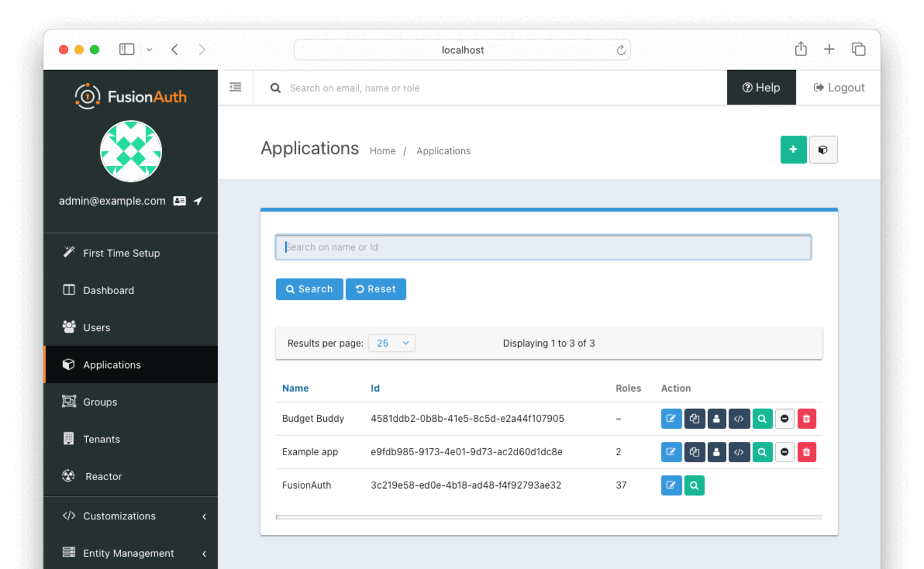Click the Budget Buddy name cell

[x=313, y=419]
